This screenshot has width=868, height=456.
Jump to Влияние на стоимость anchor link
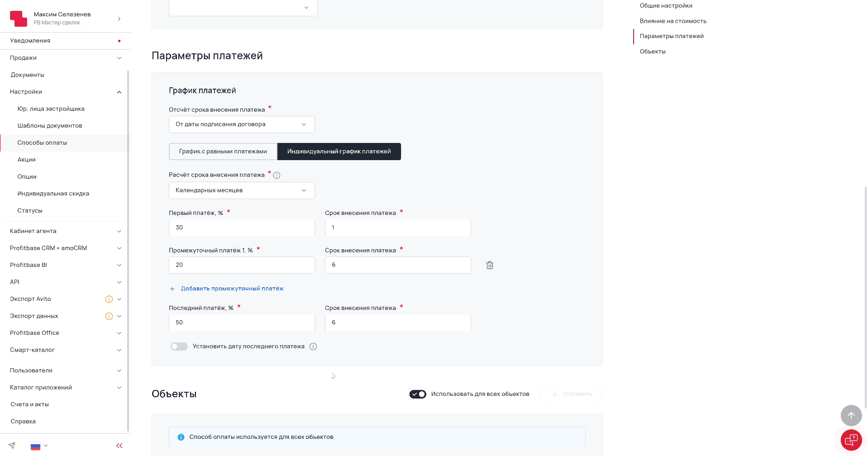coord(673,21)
